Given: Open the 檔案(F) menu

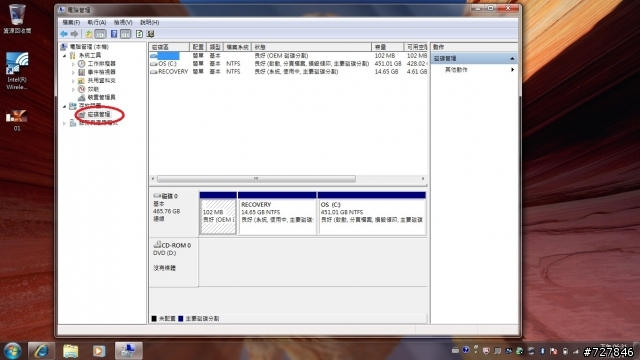Looking at the screenshot, I should [71, 22].
